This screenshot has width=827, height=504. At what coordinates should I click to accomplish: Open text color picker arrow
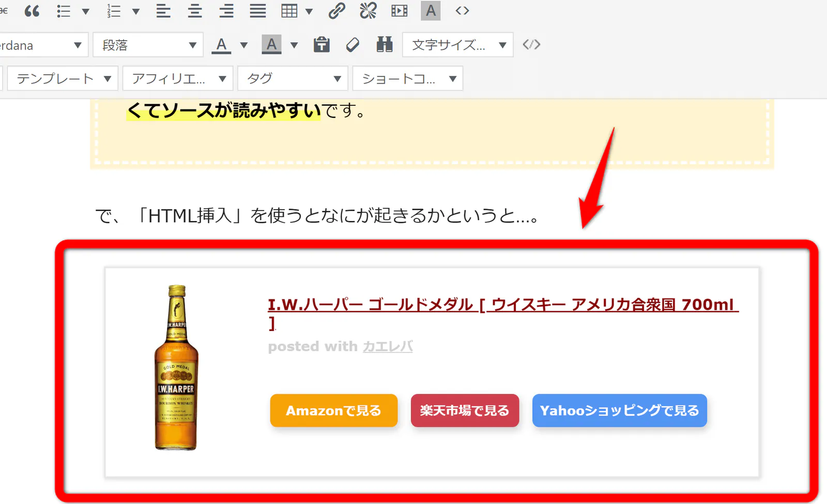coord(244,45)
